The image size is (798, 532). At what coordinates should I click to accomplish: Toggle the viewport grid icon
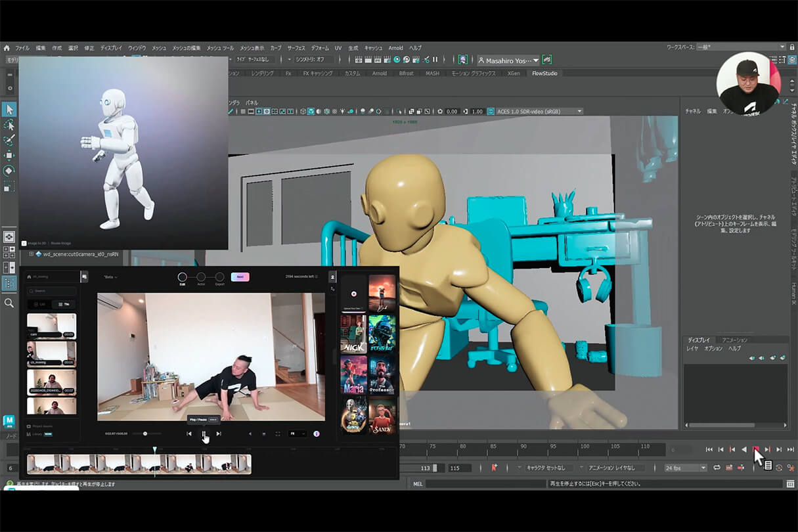243,112
